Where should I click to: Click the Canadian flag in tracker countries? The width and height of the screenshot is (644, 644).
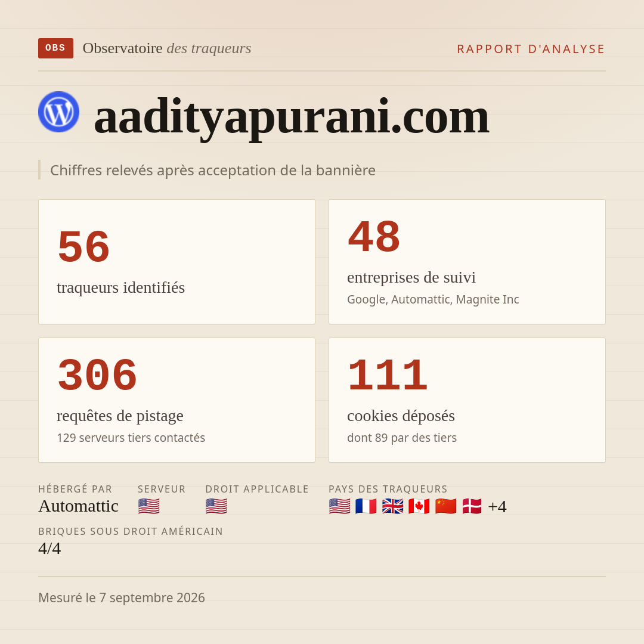point(419,506)
